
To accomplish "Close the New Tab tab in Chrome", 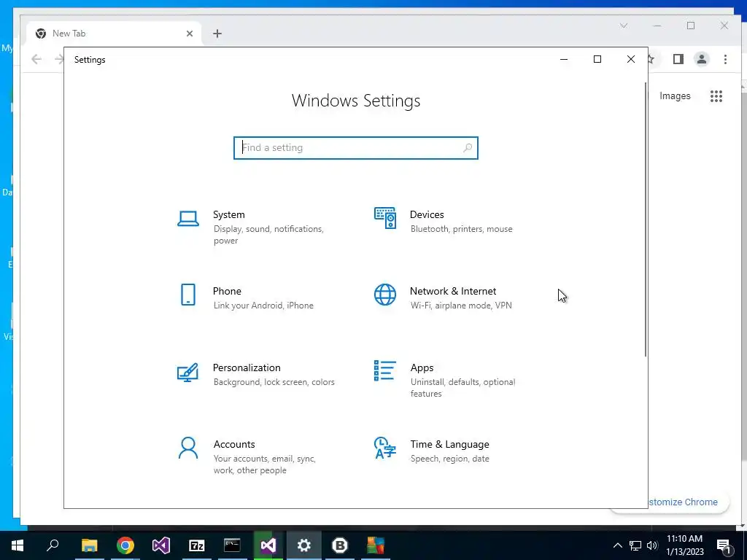I will tap(190, 34).
